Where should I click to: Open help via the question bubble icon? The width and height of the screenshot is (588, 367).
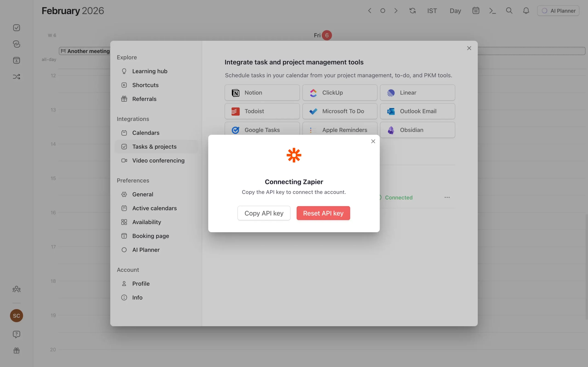coord(16,334)
